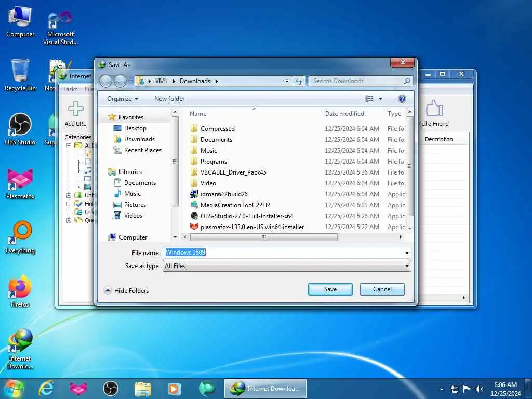The width and height of the screenshot is (532, 399).
Task: Select Pictures under Libraries
Action: click(129, 205)
